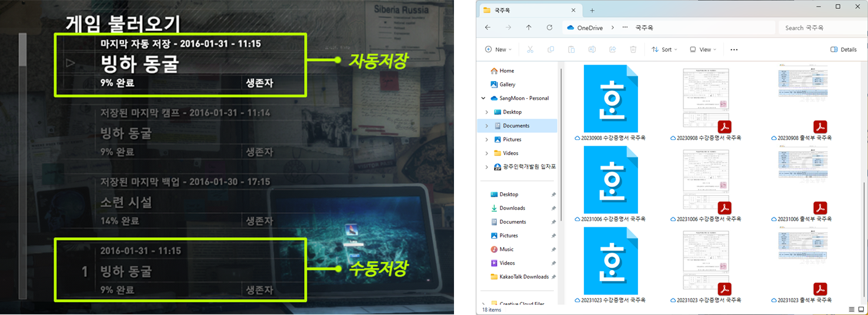Open the 20231023 출석부 PDF thumbnail
Screen dimensions: 868x315
click(803, 260)
